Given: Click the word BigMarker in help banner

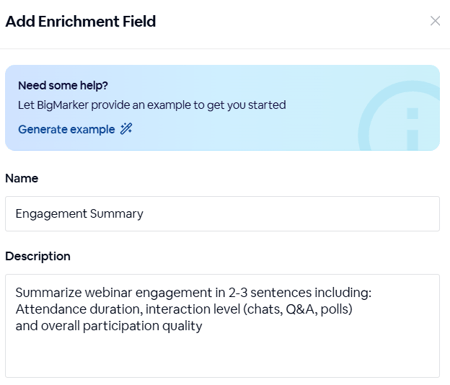Looking at the screenshot, I should coord(63,105).
